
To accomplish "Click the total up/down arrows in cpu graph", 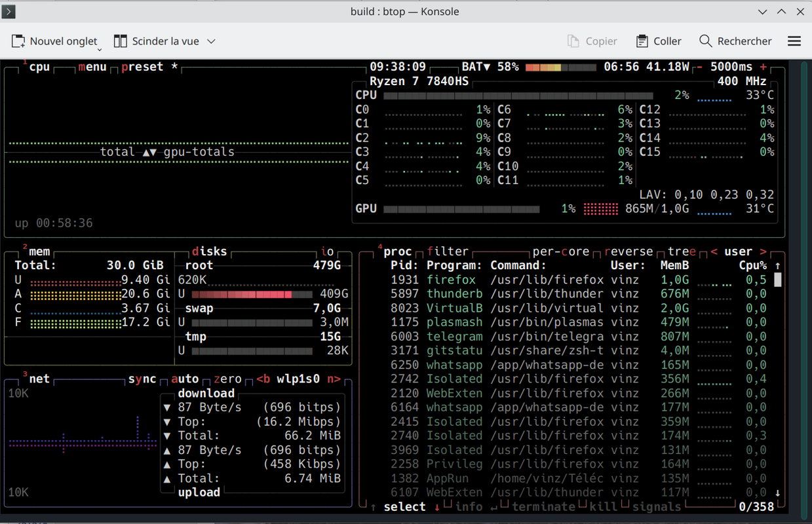I will click(150, 152).
